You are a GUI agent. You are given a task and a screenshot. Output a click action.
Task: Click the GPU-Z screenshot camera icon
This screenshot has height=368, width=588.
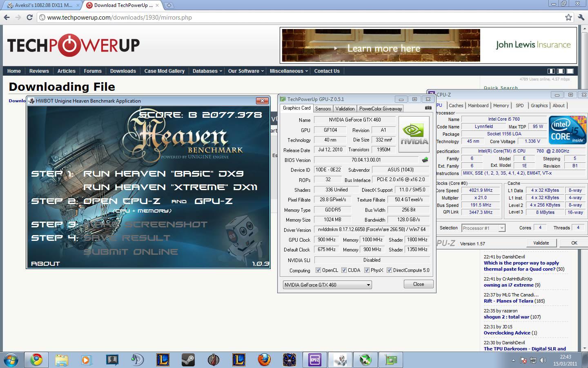click(x=428, y=108)
